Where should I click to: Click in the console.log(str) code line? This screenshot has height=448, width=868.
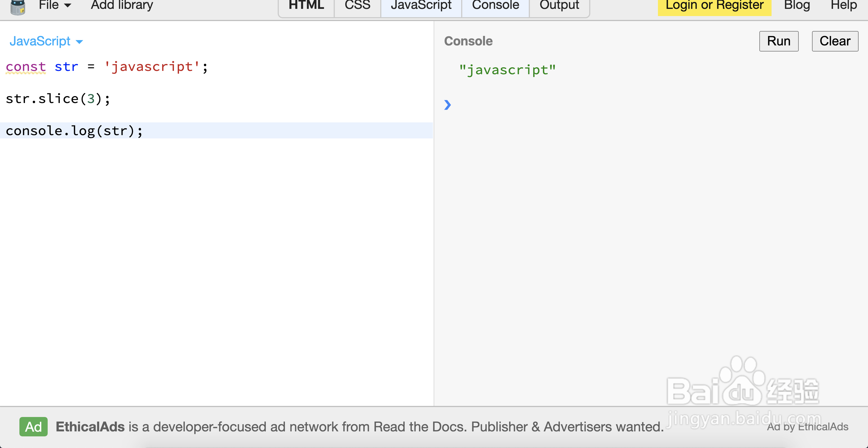(74, 131)
